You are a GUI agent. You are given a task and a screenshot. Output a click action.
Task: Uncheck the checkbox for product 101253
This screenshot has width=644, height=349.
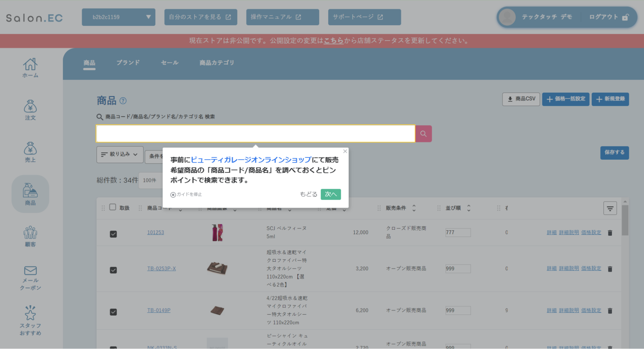(113, 234)
